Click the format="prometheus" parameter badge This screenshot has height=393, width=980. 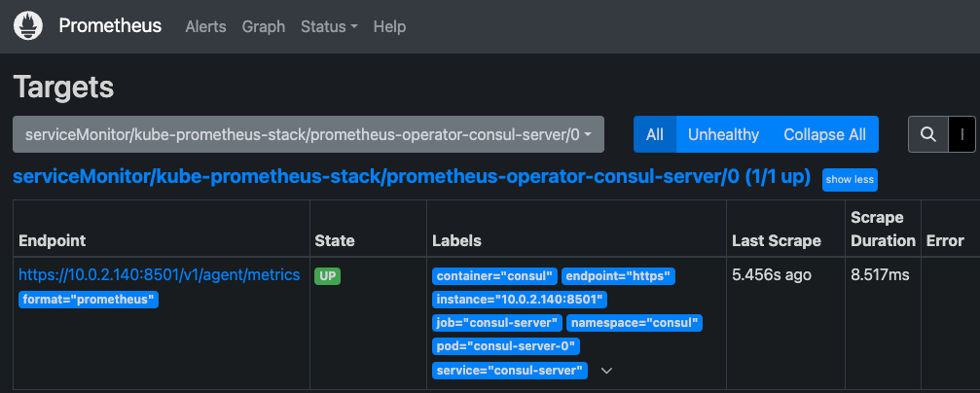point(89,300)
